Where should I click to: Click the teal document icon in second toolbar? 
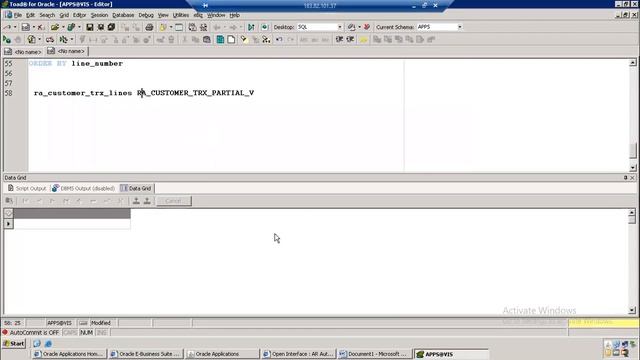(220, 40)
